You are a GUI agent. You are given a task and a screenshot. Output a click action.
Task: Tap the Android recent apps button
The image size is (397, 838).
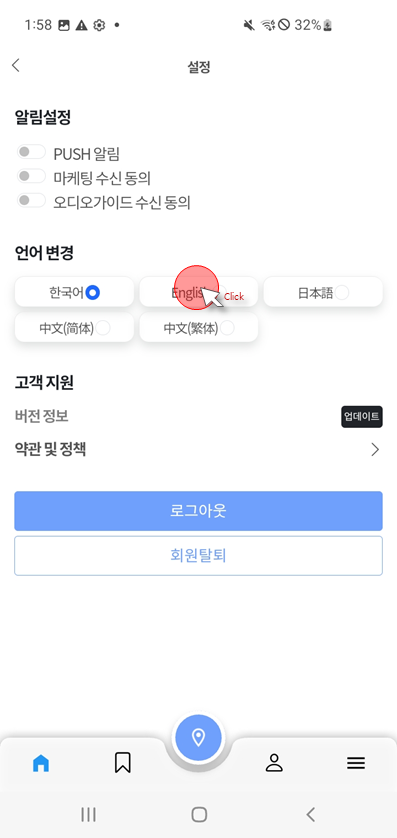coord(88,814)
